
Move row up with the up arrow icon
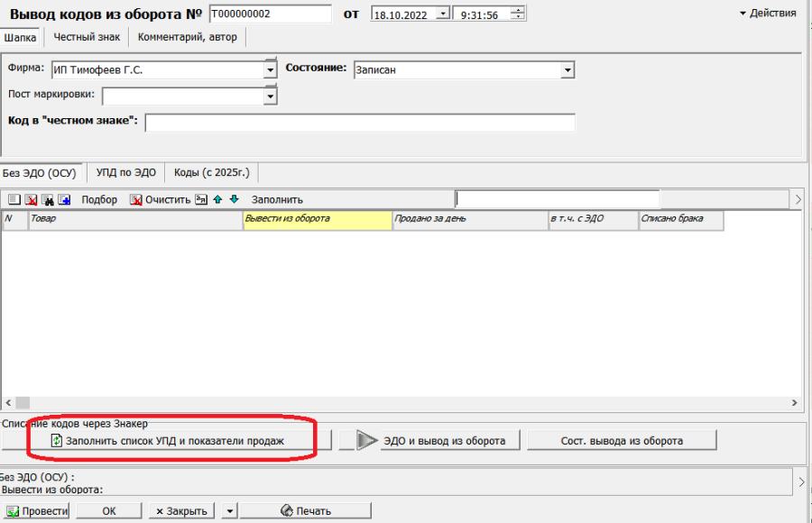[x=217, y=199]
